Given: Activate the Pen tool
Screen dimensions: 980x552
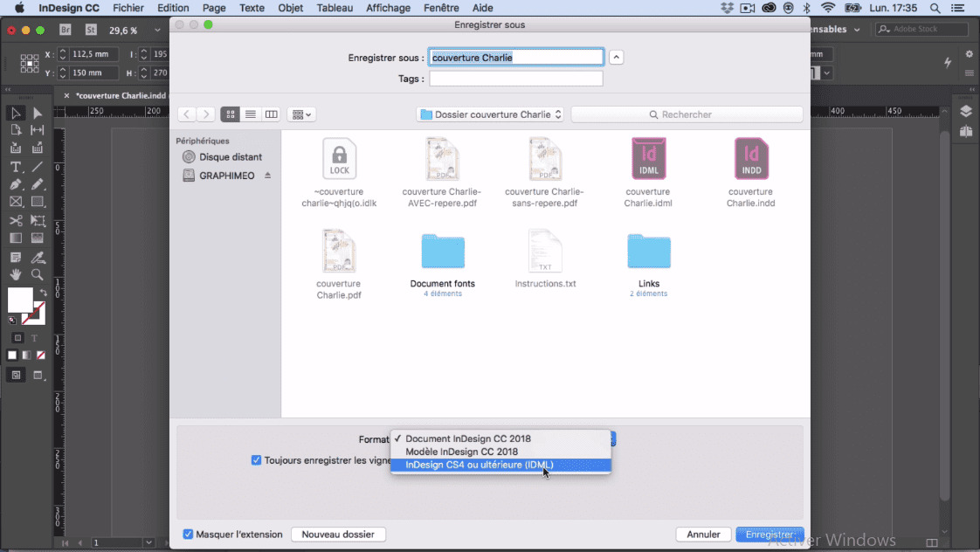Looking at the screenshot, I should (16, 184).
